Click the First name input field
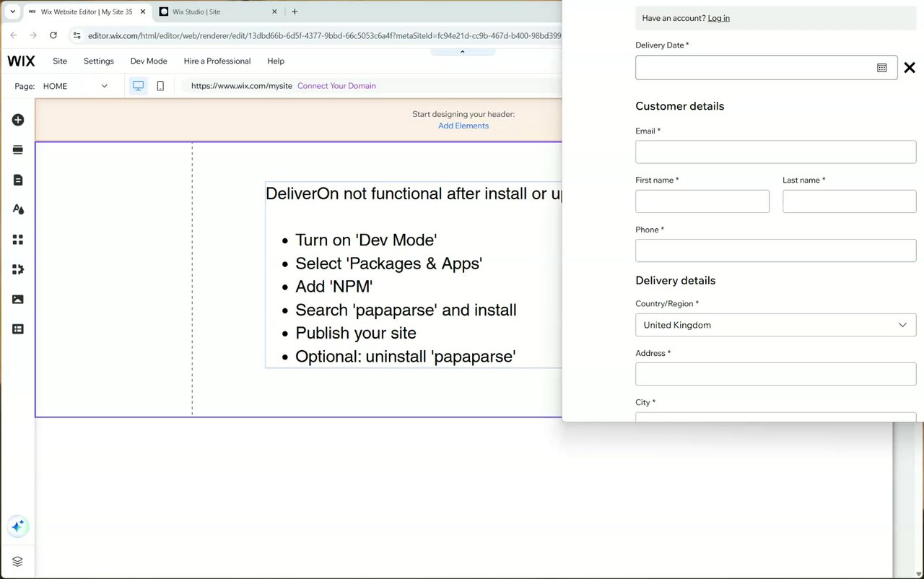 tap(702, 201)
